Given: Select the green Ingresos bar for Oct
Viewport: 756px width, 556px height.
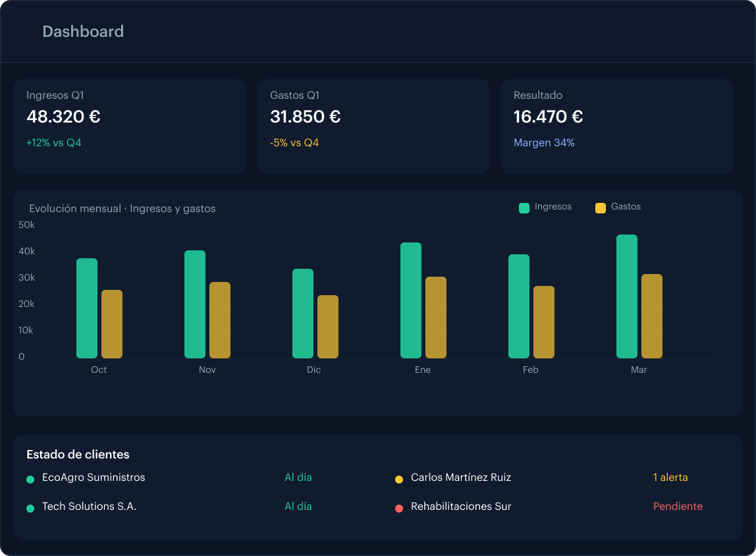Looking at the screenshot, I should coord(87,308).
